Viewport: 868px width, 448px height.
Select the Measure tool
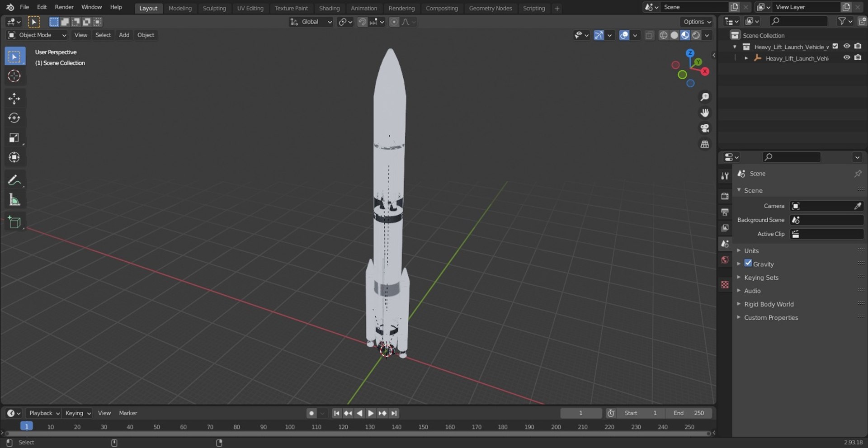(14, 200)
